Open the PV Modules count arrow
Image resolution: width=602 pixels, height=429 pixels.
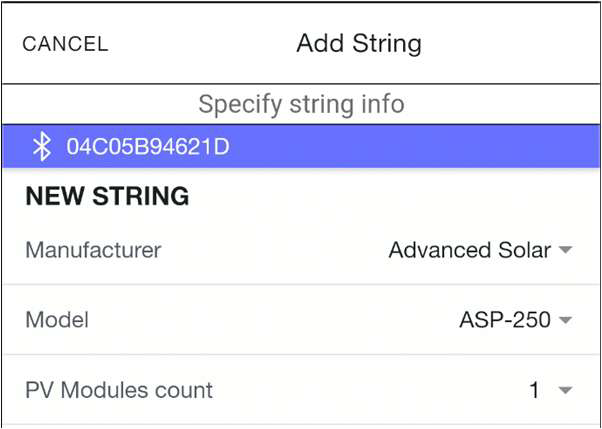click(x=565, y=390)
